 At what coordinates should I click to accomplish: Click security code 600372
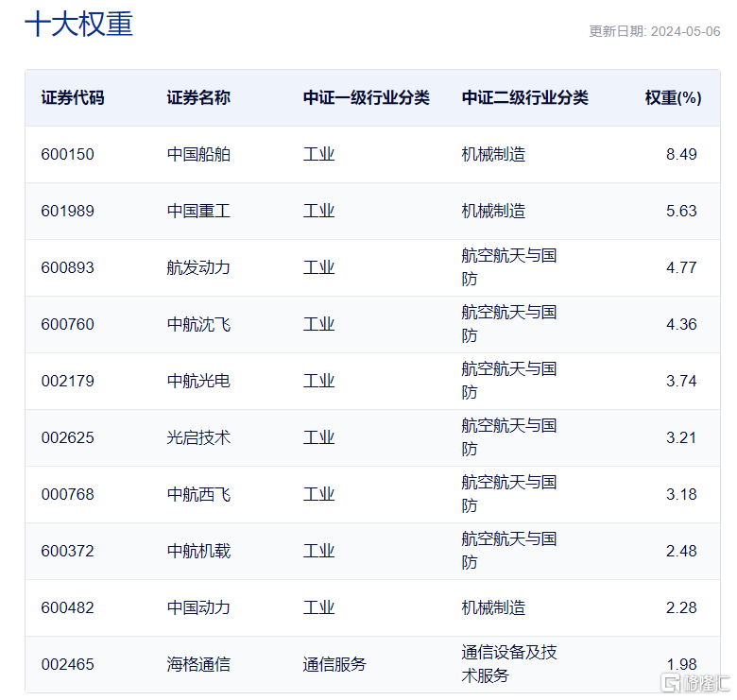coord(68,551)
